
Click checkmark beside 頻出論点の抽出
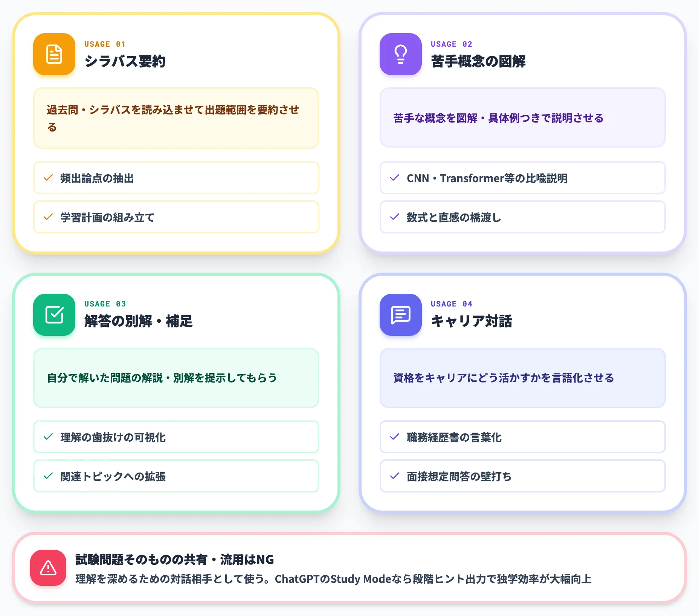pos(48,178)
